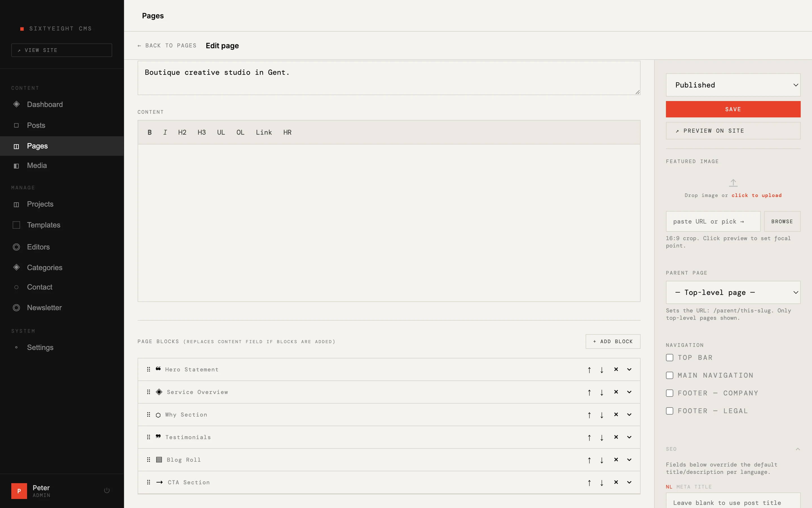Move the Hero Statement block down
Viewport: 812px width, 508px height.
[602, 370]
